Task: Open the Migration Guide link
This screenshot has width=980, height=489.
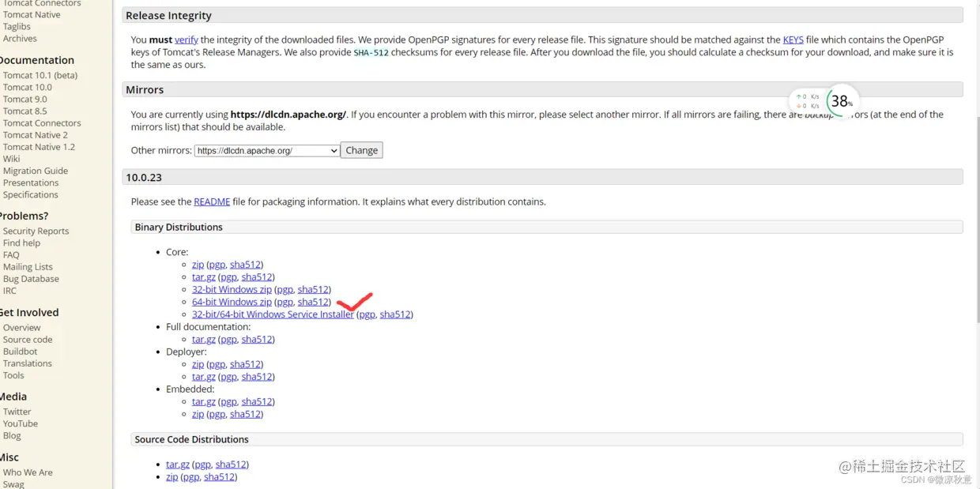Action: click(x=36, y=171)
